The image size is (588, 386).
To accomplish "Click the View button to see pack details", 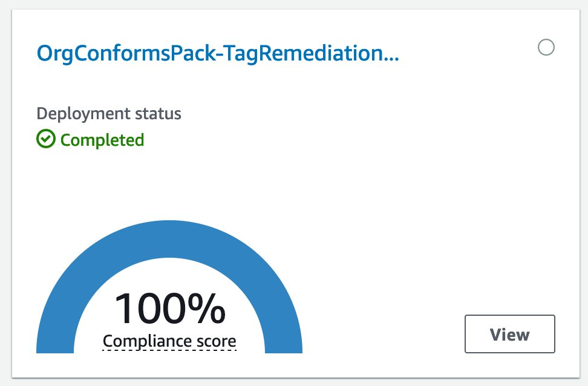I will click(x=509, y=333).
